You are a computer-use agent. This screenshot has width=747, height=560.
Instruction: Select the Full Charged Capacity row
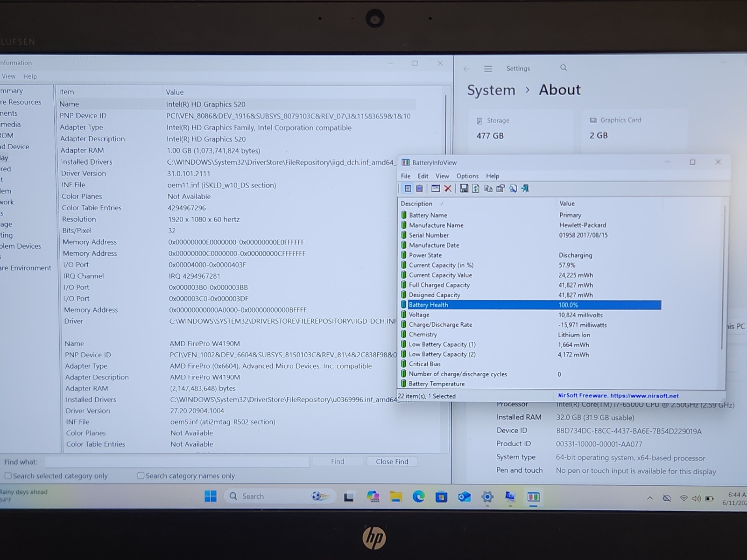(530, 285)
